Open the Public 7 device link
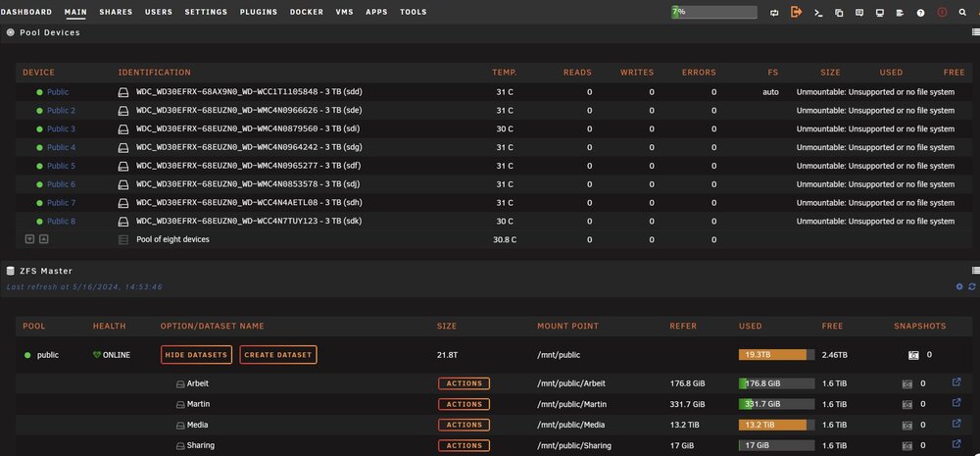This screenshot has height=456, width=980. [61, 203]
